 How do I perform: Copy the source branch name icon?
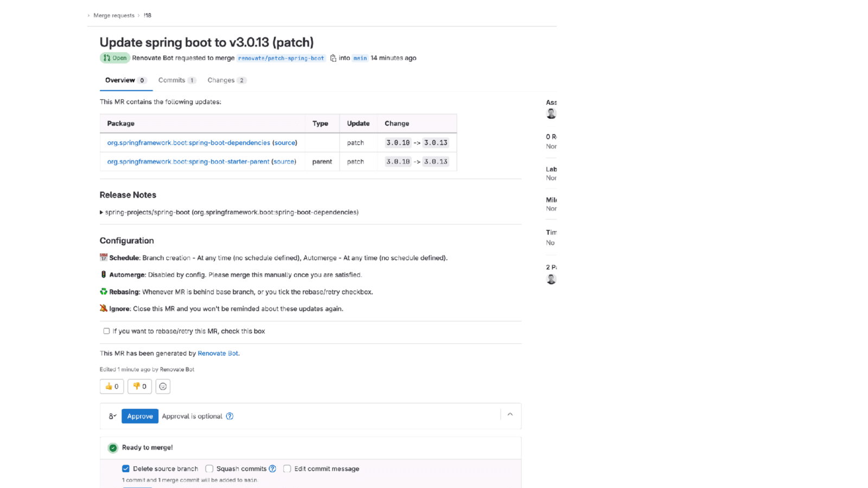pyautogui.click(x=333, y=58)
